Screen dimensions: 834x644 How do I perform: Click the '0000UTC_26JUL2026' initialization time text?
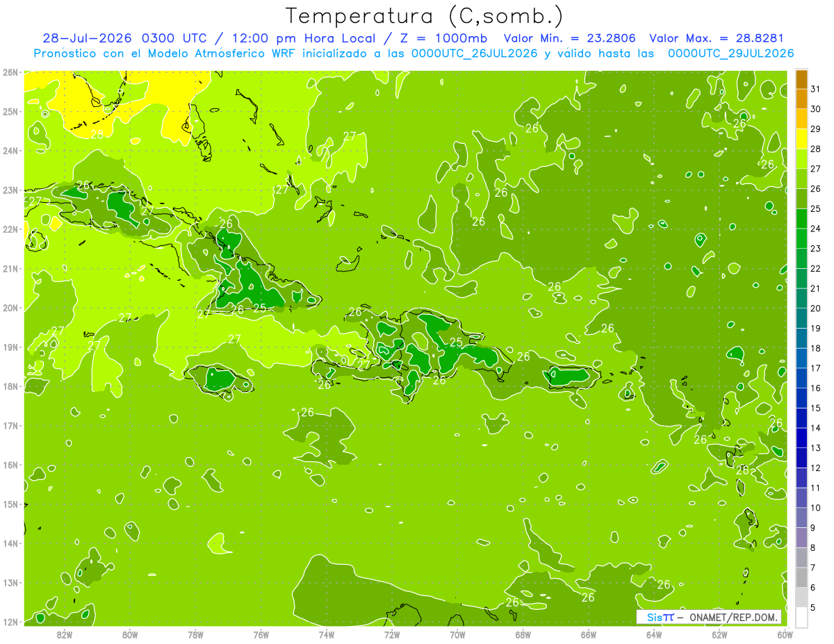coord(475,53)
